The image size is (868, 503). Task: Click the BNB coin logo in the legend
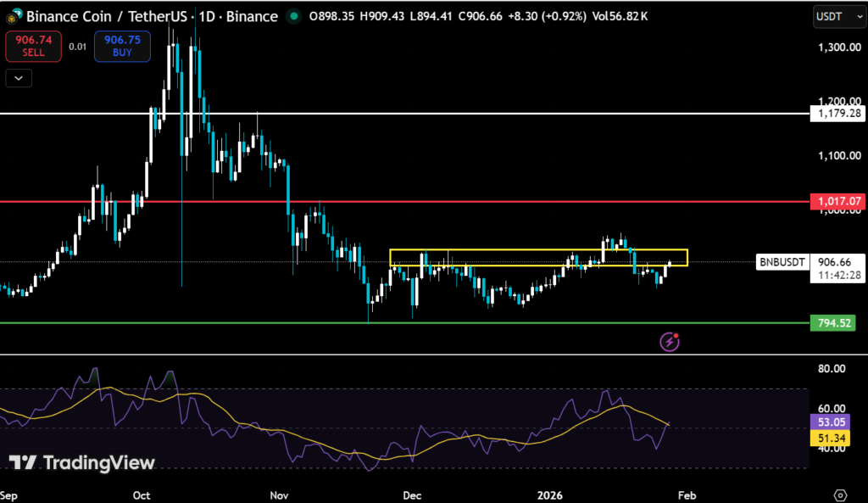point(13,16)
